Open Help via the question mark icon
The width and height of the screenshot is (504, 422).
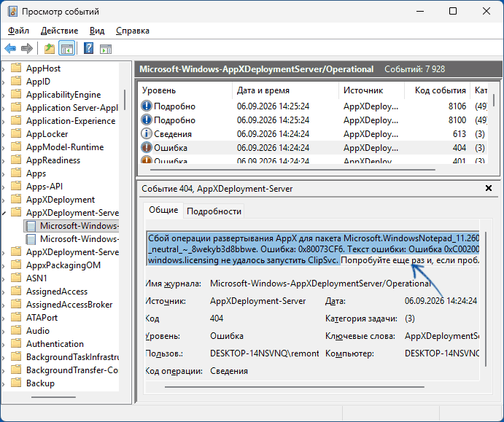point(88,49)
